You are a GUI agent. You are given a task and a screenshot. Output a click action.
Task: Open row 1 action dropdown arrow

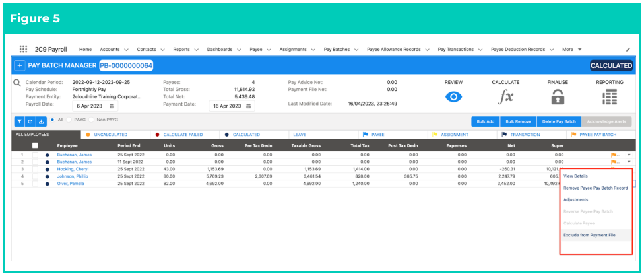[x=629, y=155]
